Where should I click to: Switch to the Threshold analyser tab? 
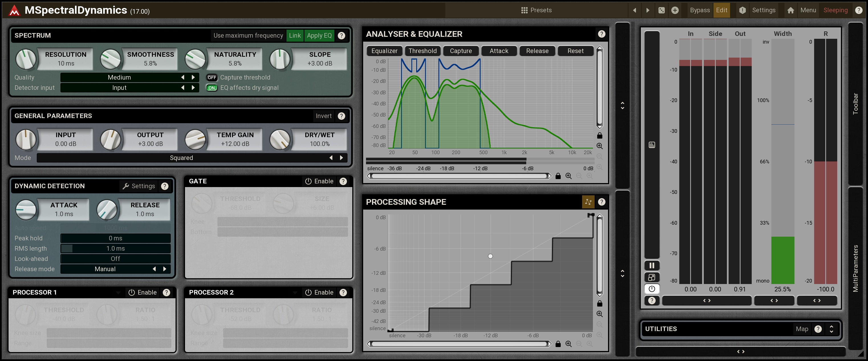click(422, 51)
